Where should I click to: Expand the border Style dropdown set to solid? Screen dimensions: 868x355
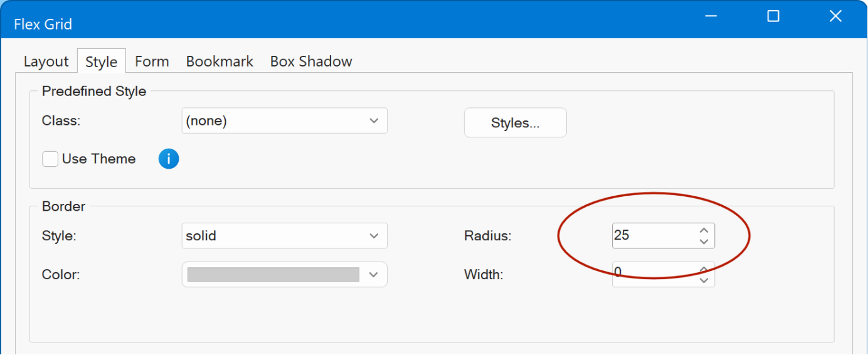pos(284,236)
